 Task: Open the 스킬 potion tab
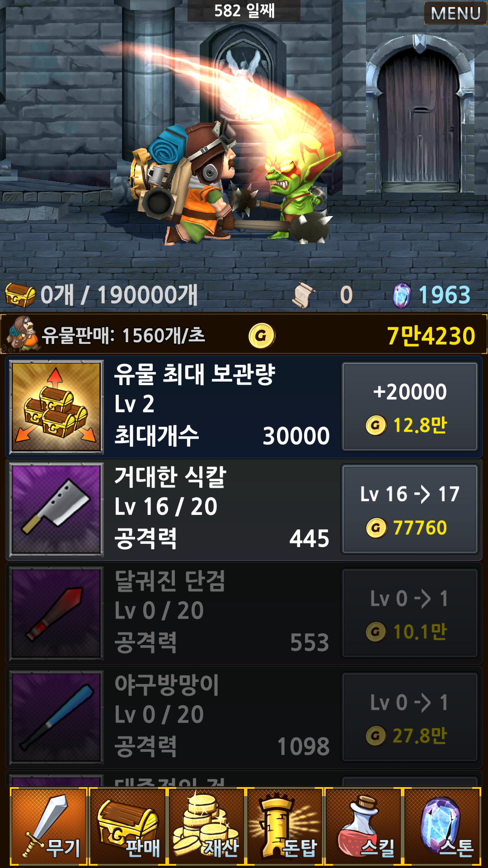pyautogui.click(x=364, y=826)
